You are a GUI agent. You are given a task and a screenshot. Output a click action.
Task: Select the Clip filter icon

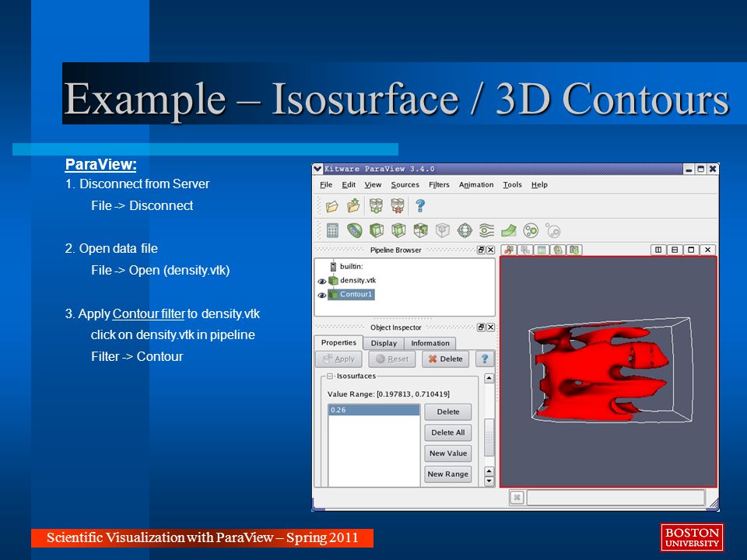click(x=377, y=231)
